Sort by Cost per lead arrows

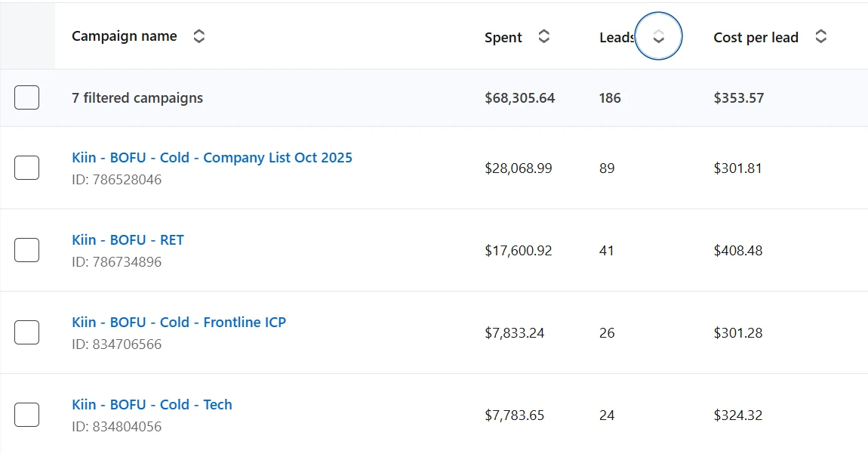point(821,36)
